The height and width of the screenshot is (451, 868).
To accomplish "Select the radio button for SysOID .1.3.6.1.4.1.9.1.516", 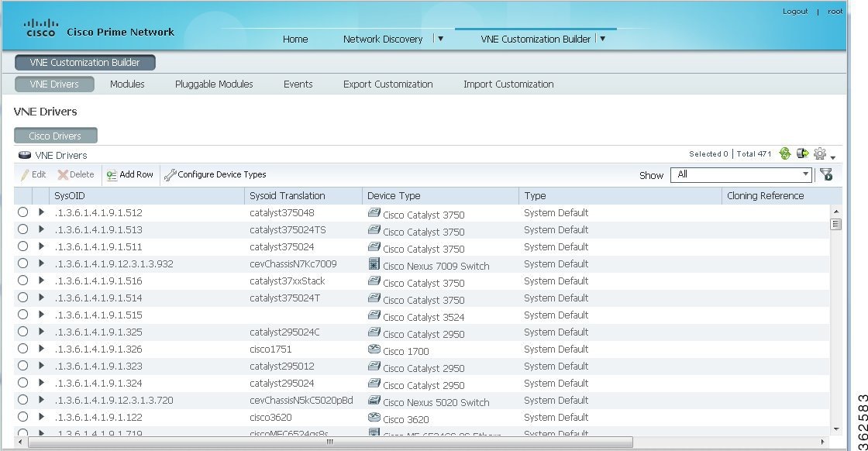I will 22,281.
